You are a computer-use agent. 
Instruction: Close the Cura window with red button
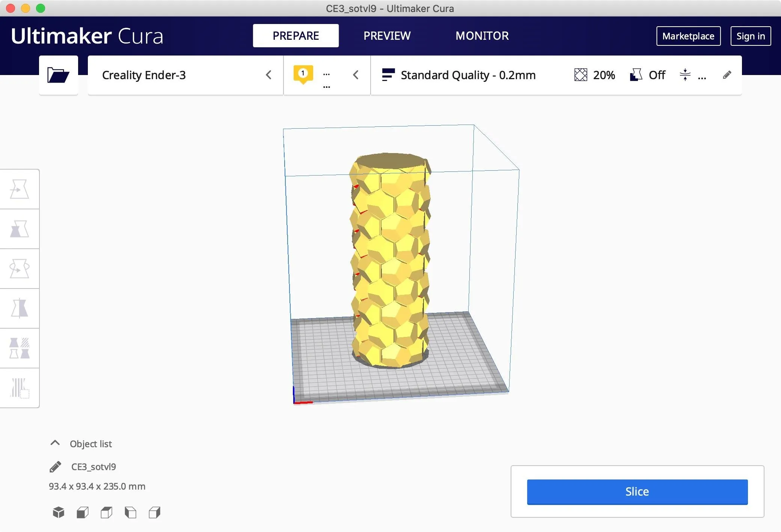11,8
